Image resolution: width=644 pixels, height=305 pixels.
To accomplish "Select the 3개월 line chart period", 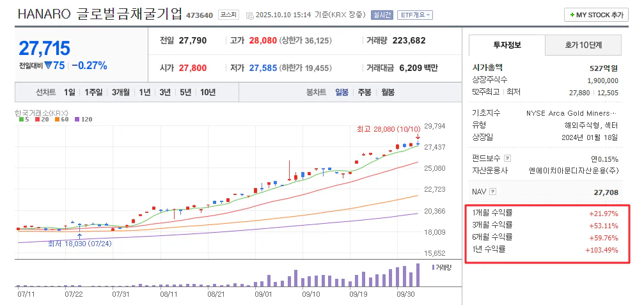I will (x=120, y=92).
